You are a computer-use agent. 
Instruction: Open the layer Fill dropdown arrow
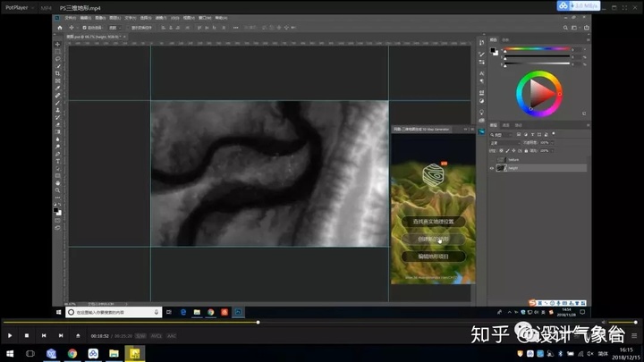point(552,151)
